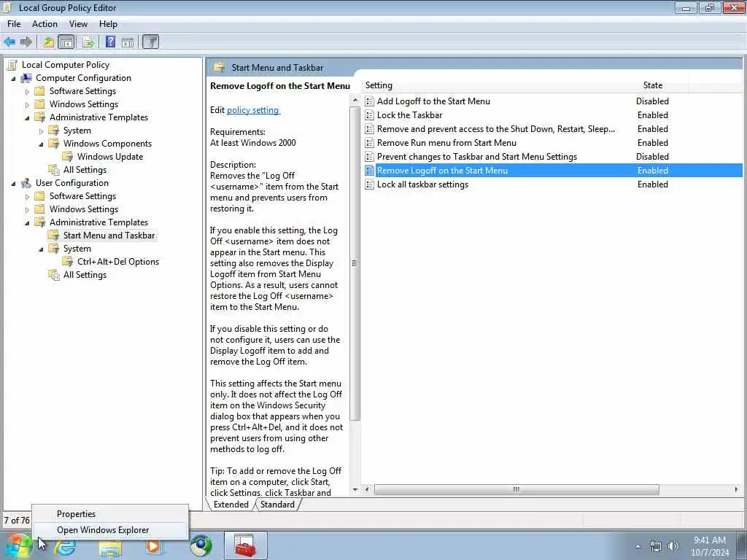Click the settings list scroll right arrow
The width and height of the screenshot is (747, 560).
point(737,489)
